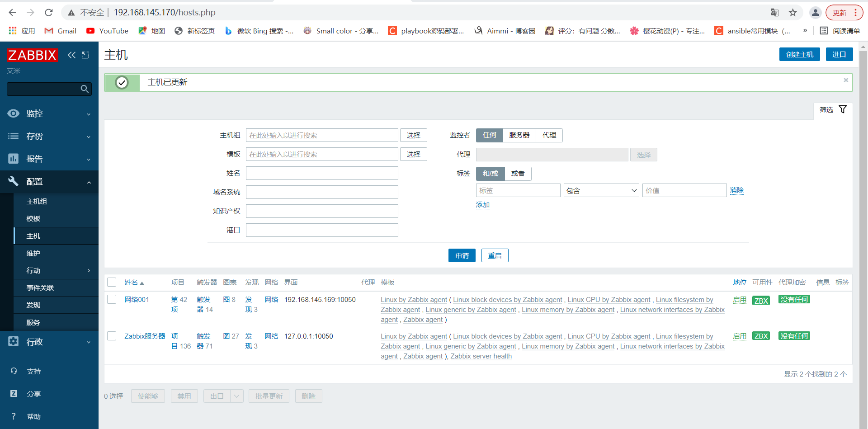868x429 pixels.
Task: Collapse the 配置 menu chevron
Action: [x=89, y=182]
